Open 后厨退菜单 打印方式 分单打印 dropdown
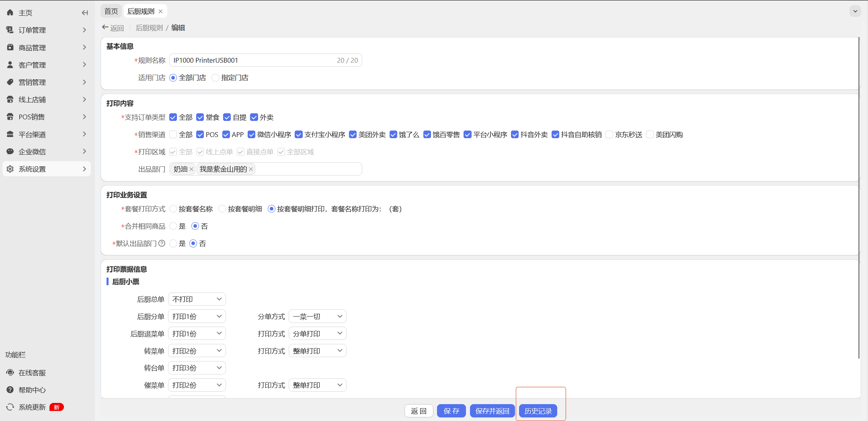Image resolution: width=868 pixels, height=421 pixels. (318, 333)
